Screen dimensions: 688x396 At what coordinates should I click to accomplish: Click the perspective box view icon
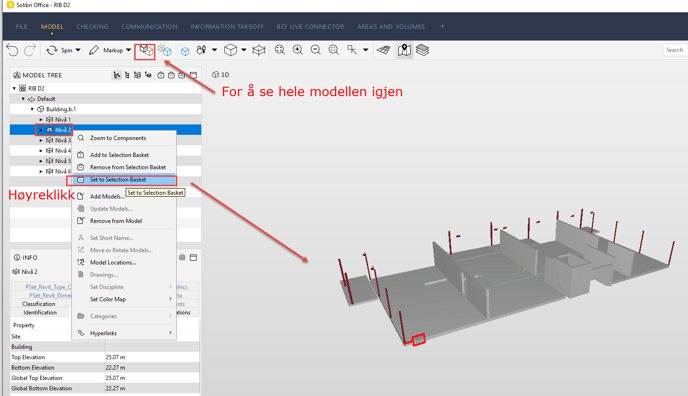point(259,50)
